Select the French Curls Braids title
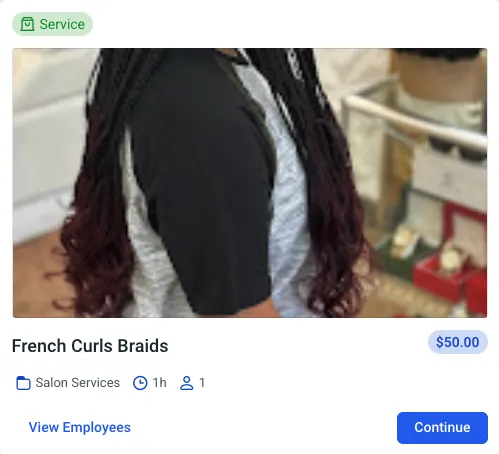Screen dimensions: 499x454 click(90, 346)
